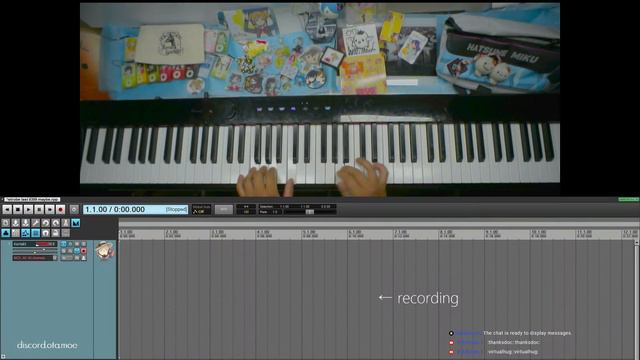This screenshot has height=360, width=640.
Task: Click the timeline ruler at measure 6.1.00
Action: tap(355, 234)
